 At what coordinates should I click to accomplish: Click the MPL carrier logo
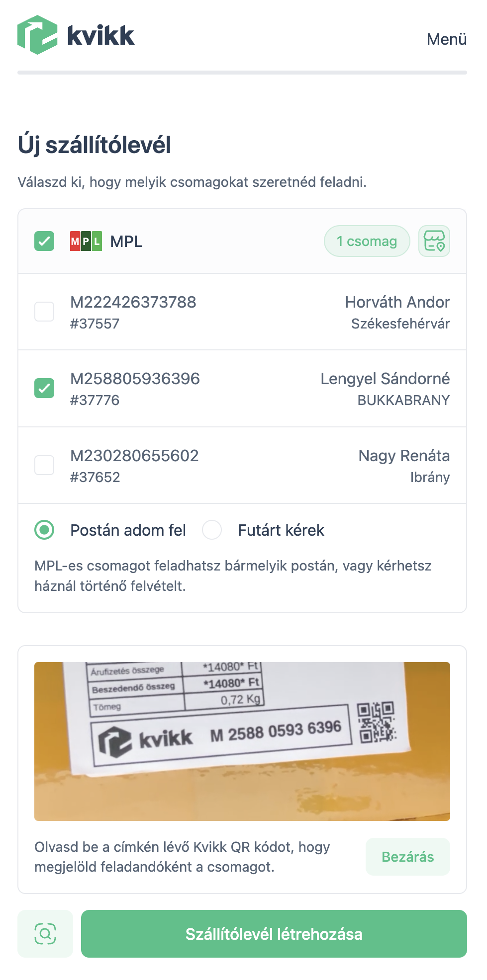pyautogui.click(x=86, y=242)
